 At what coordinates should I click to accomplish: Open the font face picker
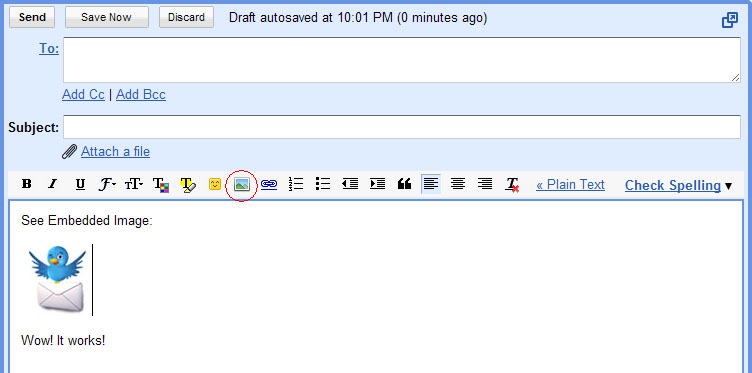(107, 184)
